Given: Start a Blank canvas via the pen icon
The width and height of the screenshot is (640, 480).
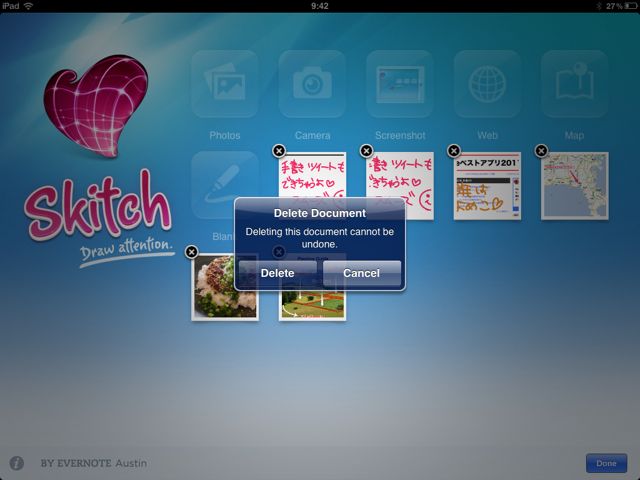Looking at the screenshot, I should click(x=224, y=185).
